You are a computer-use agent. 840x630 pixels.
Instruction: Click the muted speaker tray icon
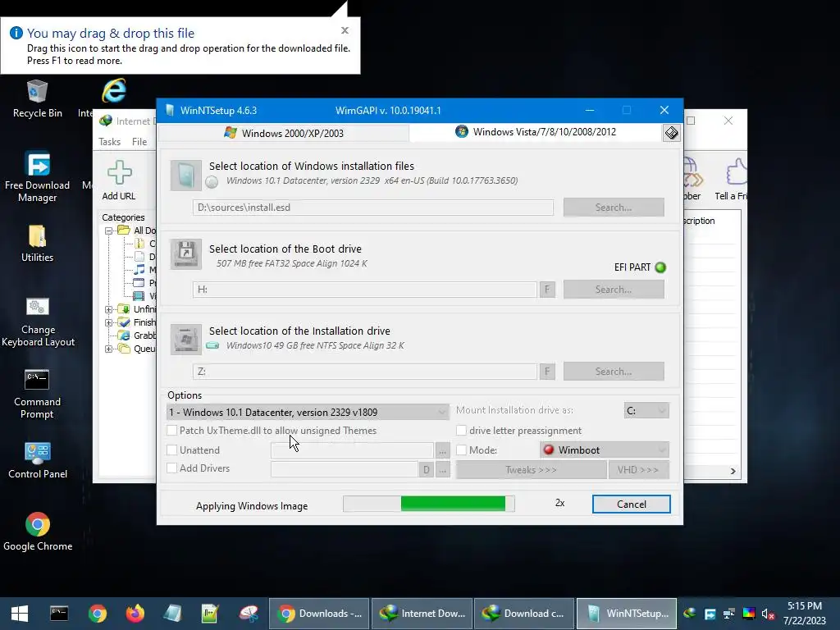point(768,614)
